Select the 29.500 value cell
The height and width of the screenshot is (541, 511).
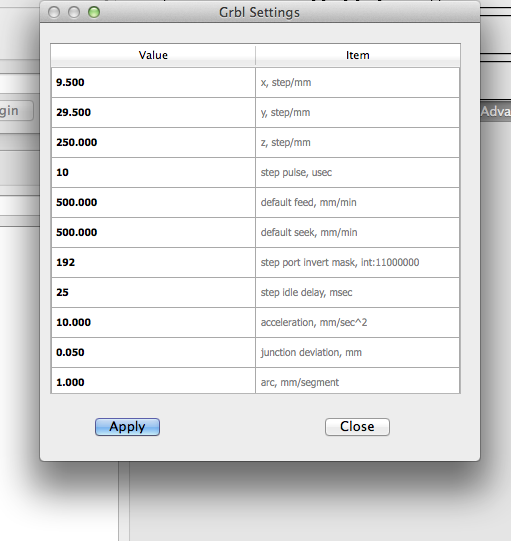tap(153, 112)
